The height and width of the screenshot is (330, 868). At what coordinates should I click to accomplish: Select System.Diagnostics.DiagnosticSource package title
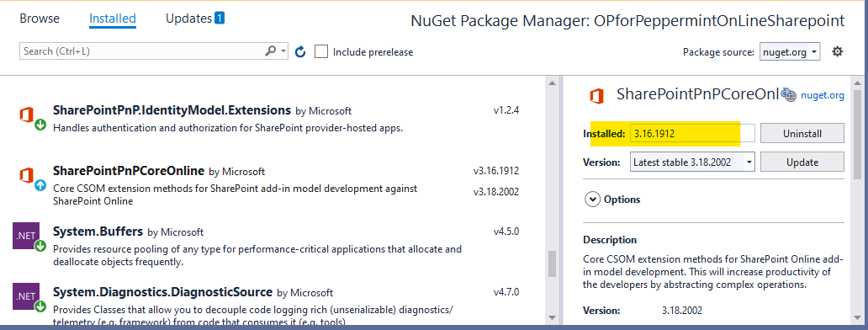[x=163, y=292]
